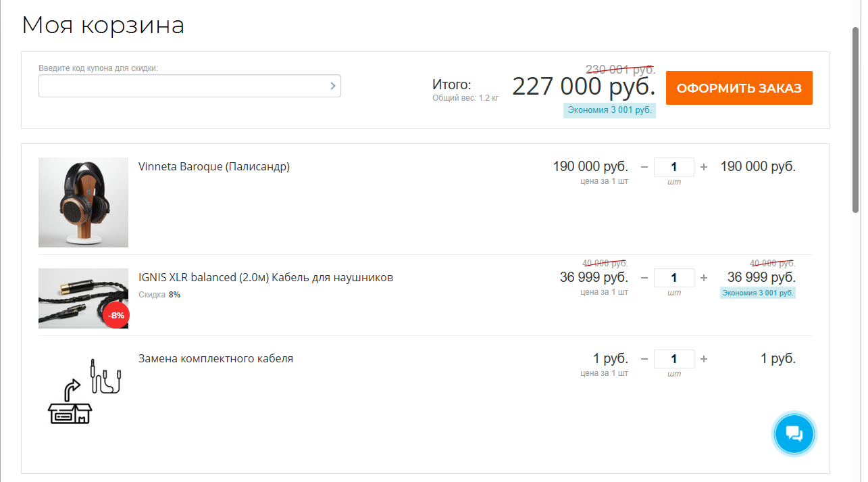Click the page vertical scrollbar

click(855, 122)
